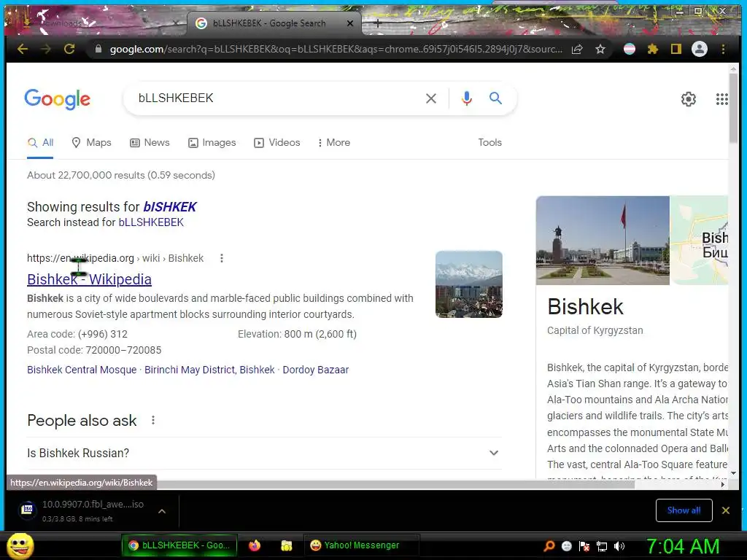Clear the search box with the X

pos(431,98)
